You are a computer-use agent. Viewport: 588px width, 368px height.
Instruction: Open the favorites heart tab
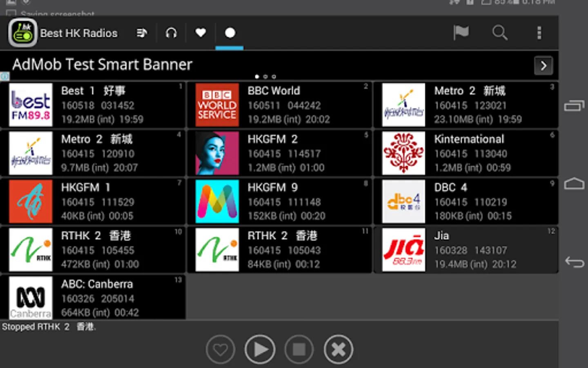tap(200, 33)
